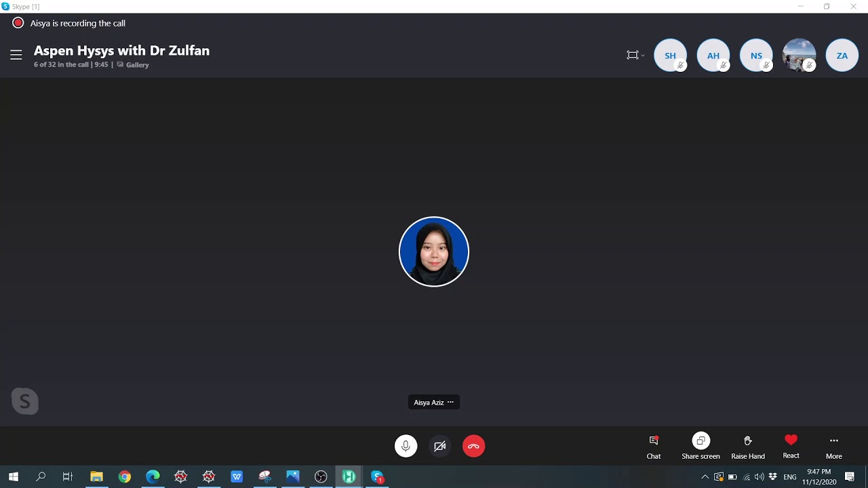
Task: Open WPS Writer from the taskbar
Action: coord(237,477)
